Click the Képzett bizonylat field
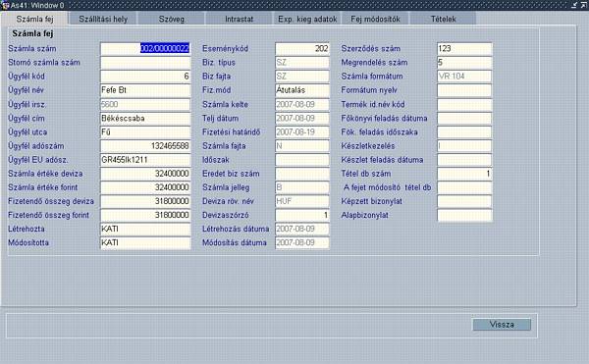This screenshot has height=364, width=589. 464,201
